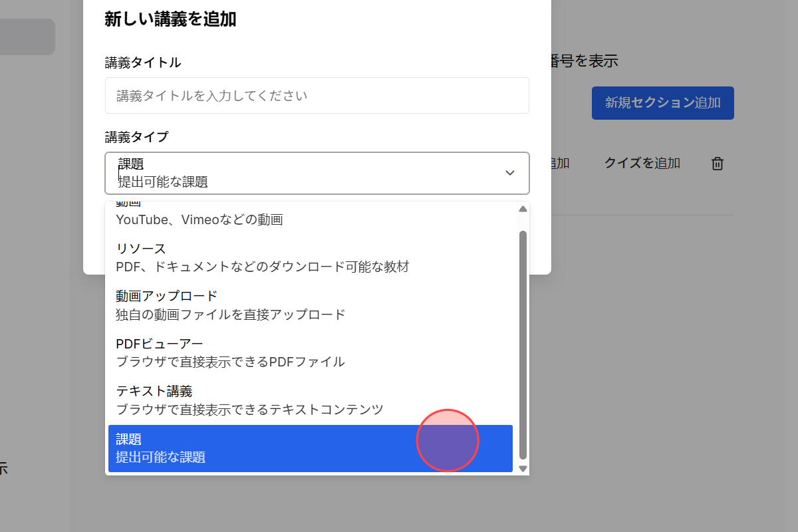Delete the section using the trash icon

pos(717,163)
